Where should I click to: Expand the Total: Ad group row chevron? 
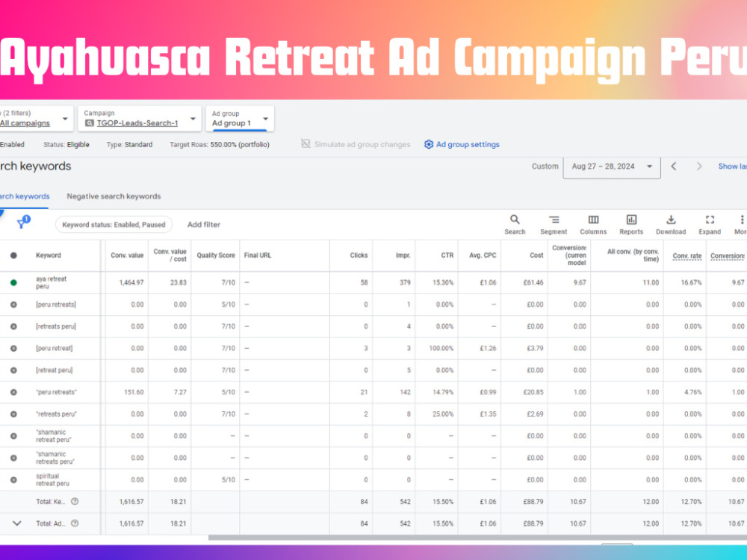[16, 523]
